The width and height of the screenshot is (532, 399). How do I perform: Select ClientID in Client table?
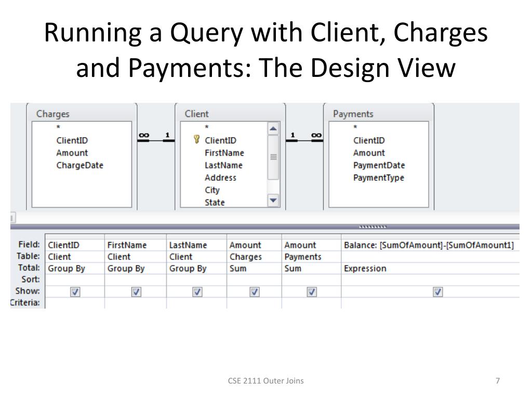(220, 140)
